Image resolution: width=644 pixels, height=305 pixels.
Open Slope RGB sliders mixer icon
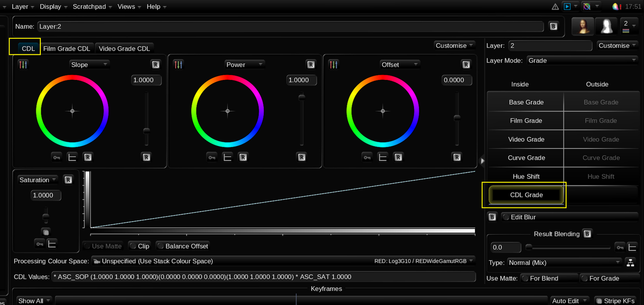(x=23, y=64)
